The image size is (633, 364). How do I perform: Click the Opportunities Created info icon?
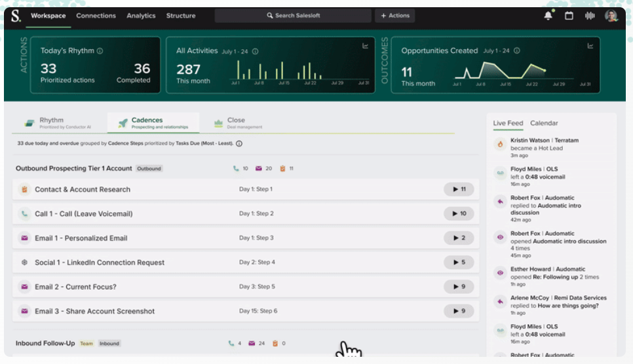(x=517, y=51)
